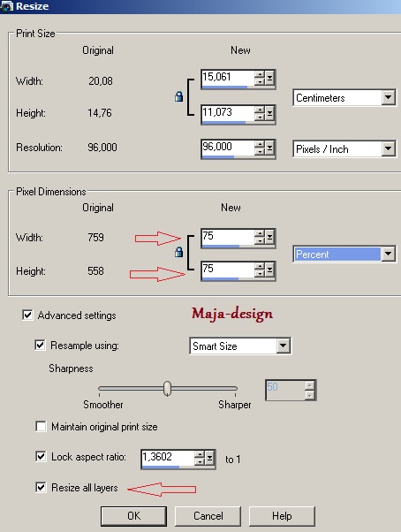401x532 pixels.
Task: Decrease pixel height percent down arrow
Action: pos(260,274)
